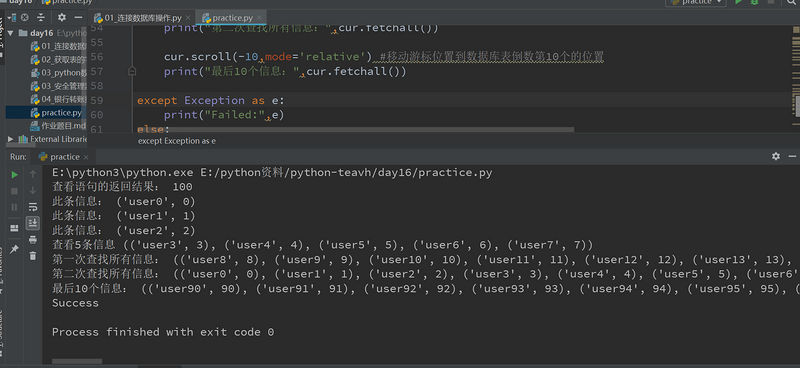Open the Project view selector dropdown
This screenshot has height=368, width=800.
click(x=12, y=17)
